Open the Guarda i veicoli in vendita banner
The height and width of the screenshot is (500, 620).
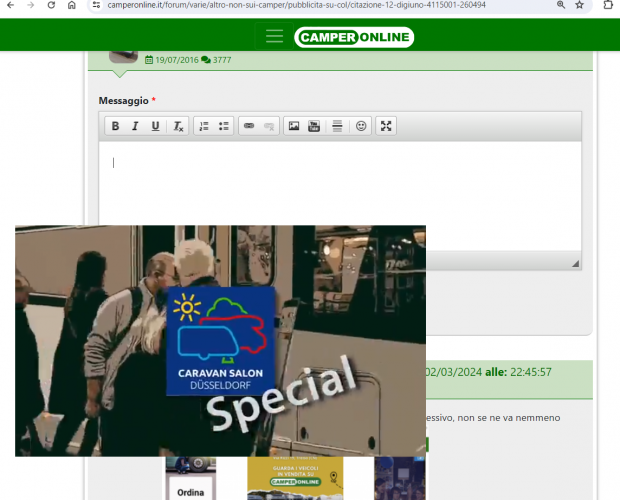[x=295, y=478]
